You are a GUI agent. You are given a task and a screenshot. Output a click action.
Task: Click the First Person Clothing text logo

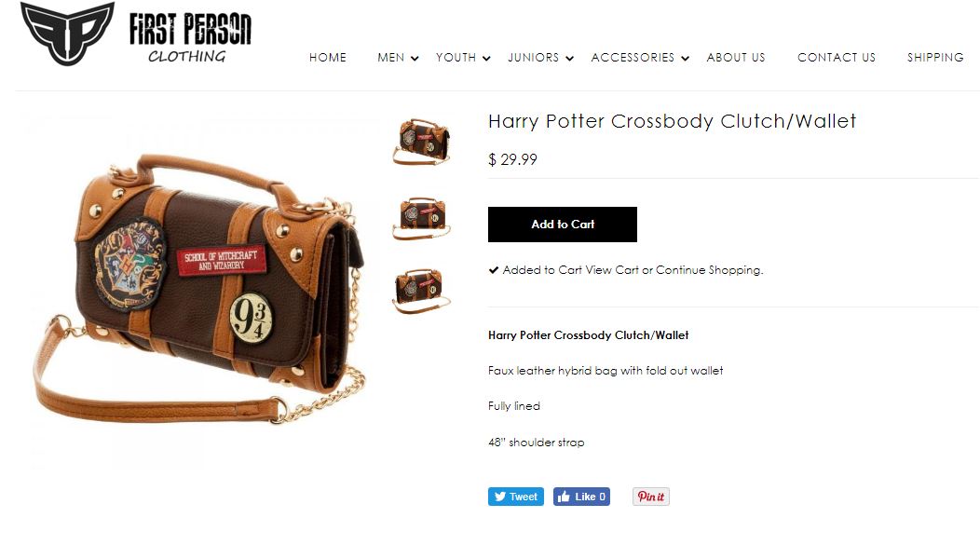click(x=190, y=37)
